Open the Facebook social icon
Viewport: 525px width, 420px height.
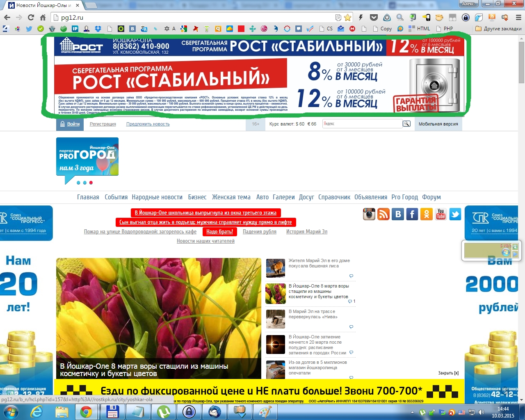[412, 214]
